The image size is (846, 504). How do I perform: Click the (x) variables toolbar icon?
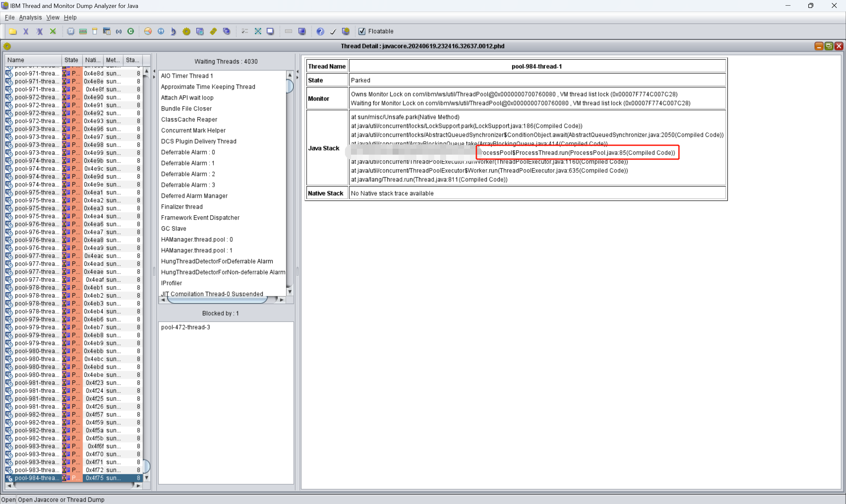(x=119, y=31)
